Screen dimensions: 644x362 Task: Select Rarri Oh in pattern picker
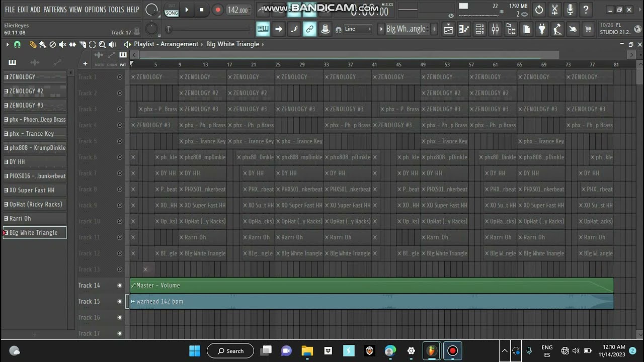click(x=35, y=218)
